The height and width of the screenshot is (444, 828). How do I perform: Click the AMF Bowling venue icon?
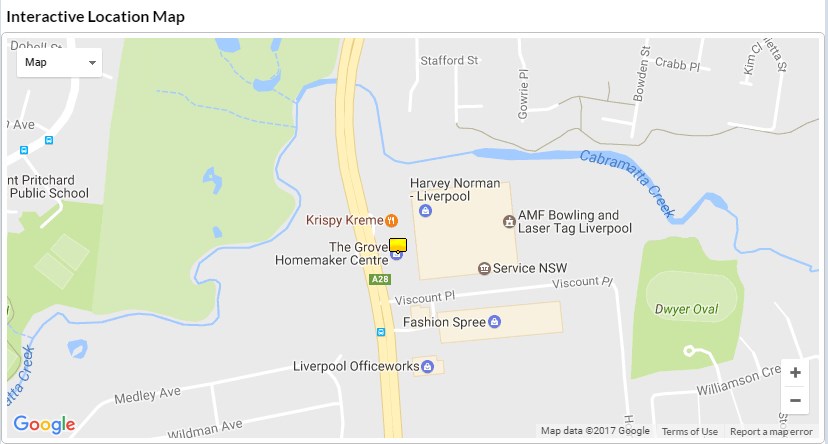point(509,221)
